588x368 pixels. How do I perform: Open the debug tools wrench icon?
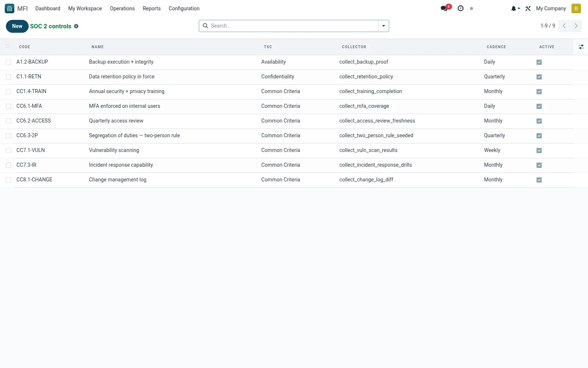pyautogui.click(x=528, y=8)
